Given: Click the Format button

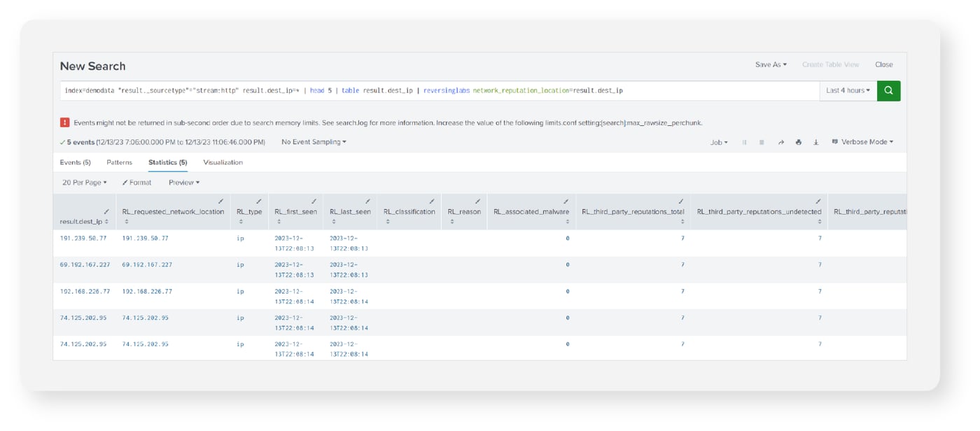Looking at the screenshot, I should click(x=137, y=183).
